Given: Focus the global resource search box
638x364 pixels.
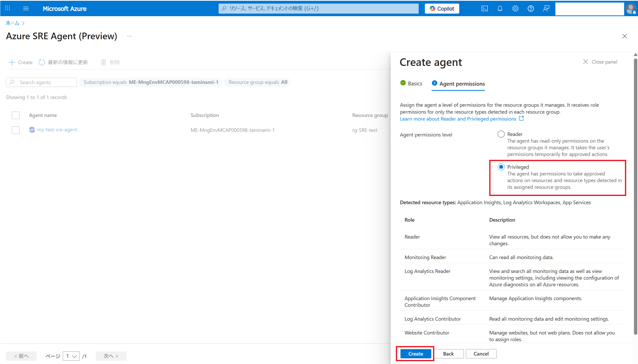Looking at the screenshot, I should pyautogui.click(x=318, y=8).
